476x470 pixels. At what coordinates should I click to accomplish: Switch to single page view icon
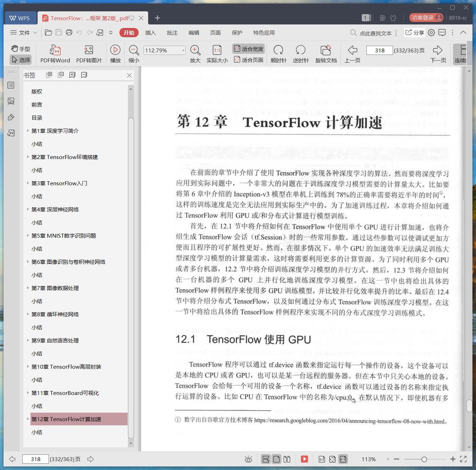tap(276, 459)
